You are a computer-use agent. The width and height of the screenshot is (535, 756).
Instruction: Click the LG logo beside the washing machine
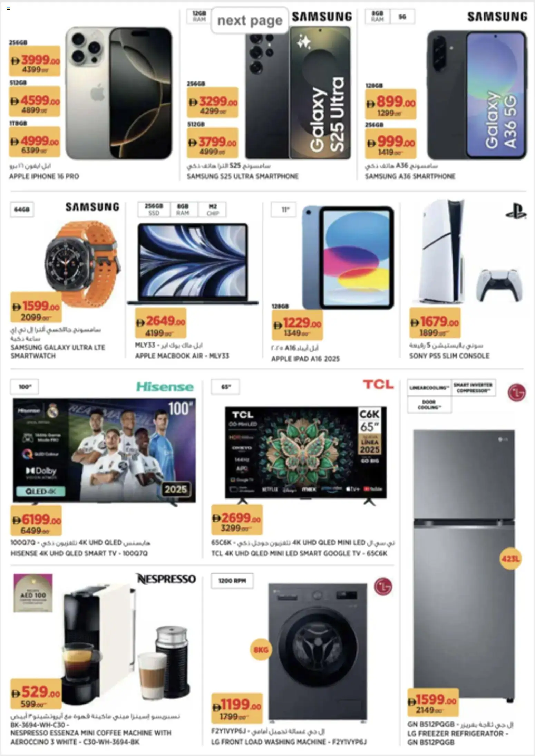[x=383, y=587]
